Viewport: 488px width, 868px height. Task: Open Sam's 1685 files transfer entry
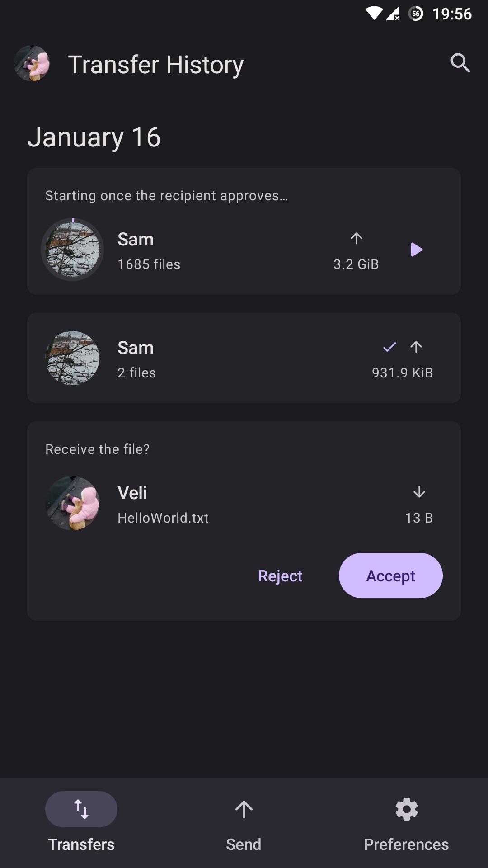(x=244, y=231)
